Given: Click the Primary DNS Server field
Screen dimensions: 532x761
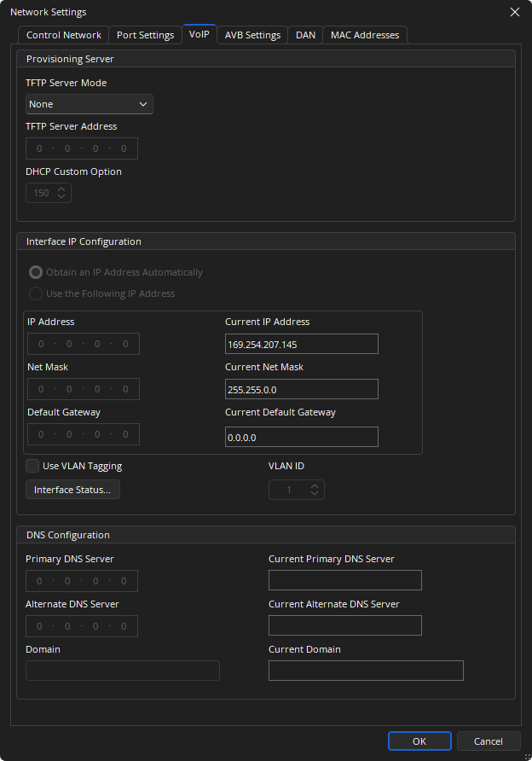Looking at the screenshot, I should pos(82,581).
